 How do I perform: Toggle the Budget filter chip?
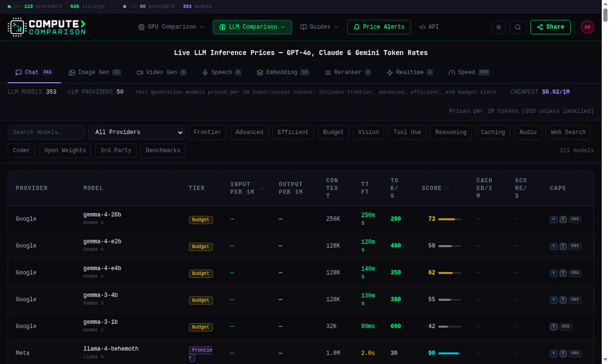pos(333,132)
